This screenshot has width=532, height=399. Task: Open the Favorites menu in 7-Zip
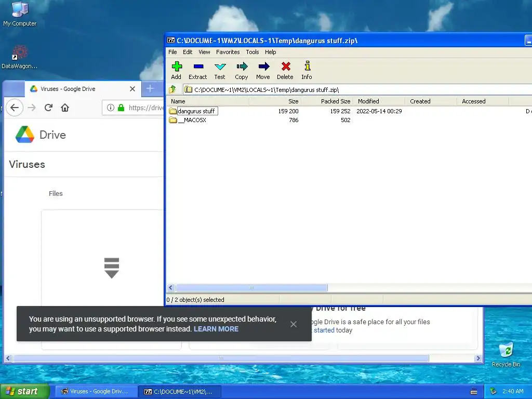tap(228, 52)
